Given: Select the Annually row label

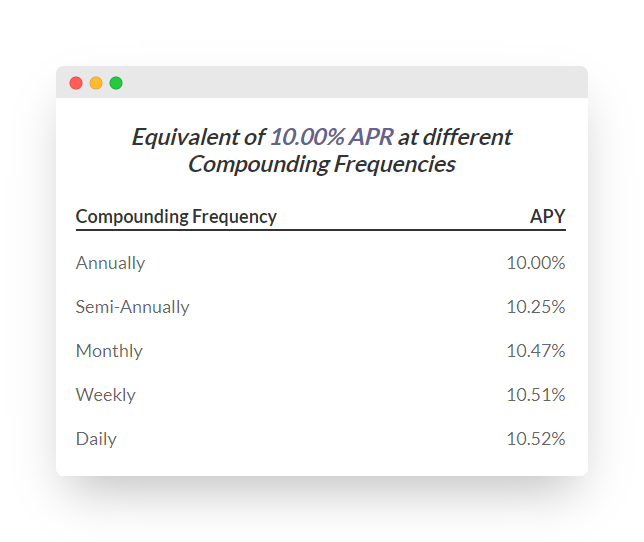Looking at the screenshot, I should coord(110,263).
